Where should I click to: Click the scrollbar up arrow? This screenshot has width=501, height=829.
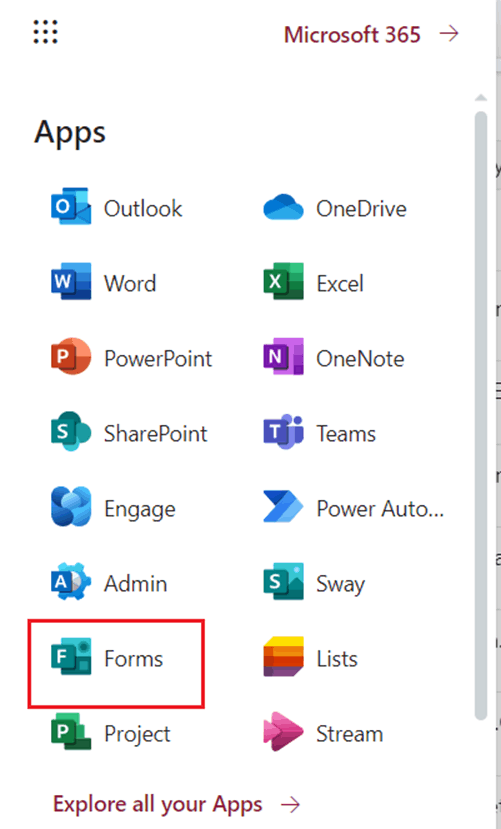(x=481, y=97)
